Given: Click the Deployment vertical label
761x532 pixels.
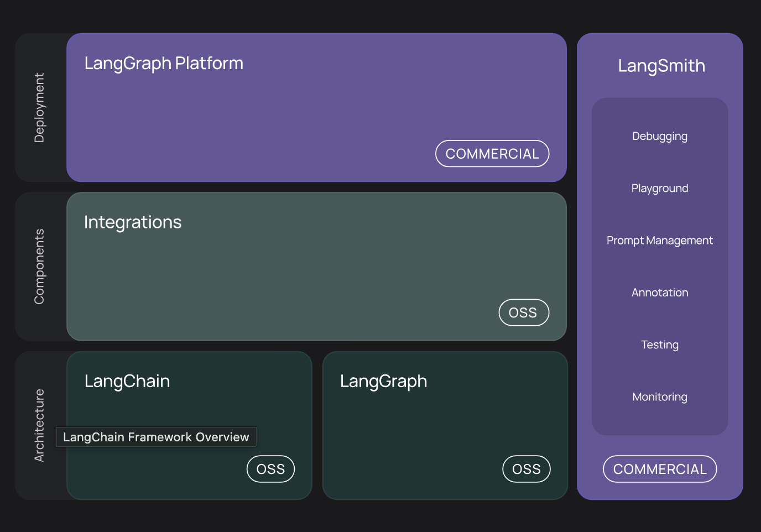Looking at the screenshot, I should pyautogui.click(x=39, y=108).
